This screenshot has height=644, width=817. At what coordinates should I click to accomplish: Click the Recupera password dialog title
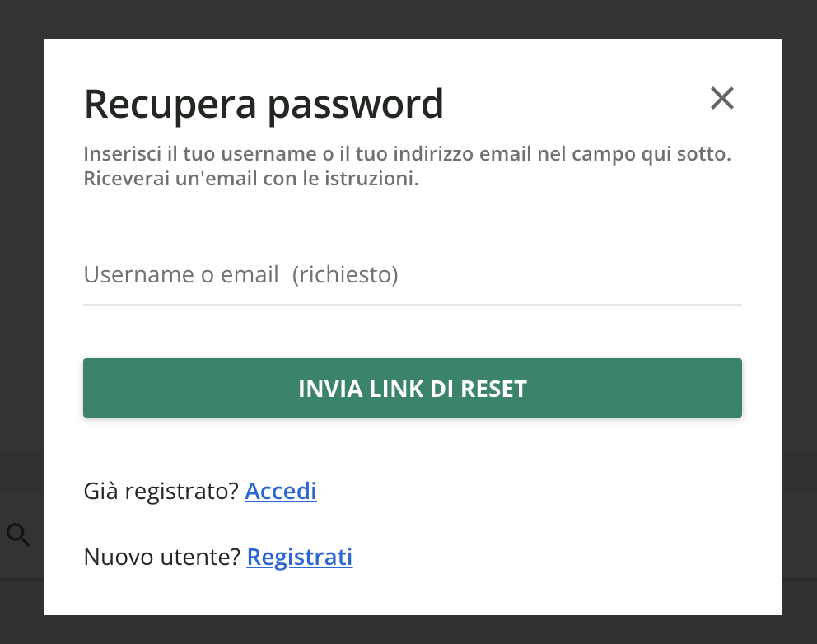264,103
